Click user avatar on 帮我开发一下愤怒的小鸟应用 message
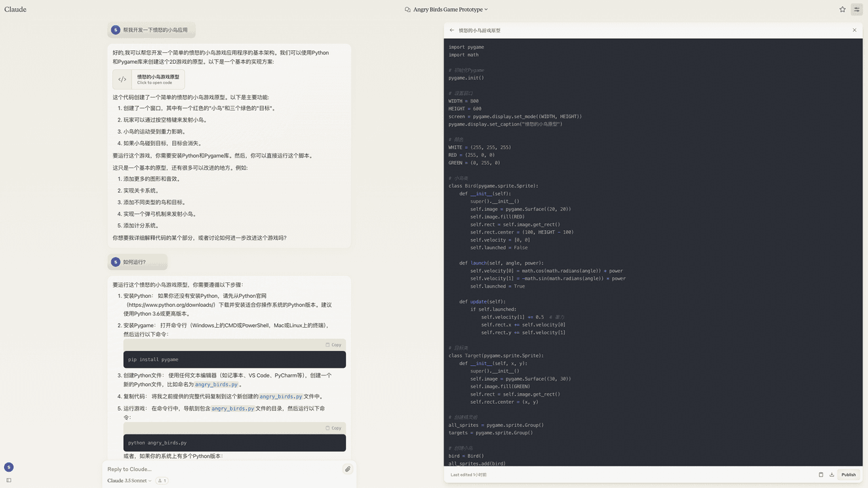The height and width of the screenshot is (488, 868). coord(116,30)
